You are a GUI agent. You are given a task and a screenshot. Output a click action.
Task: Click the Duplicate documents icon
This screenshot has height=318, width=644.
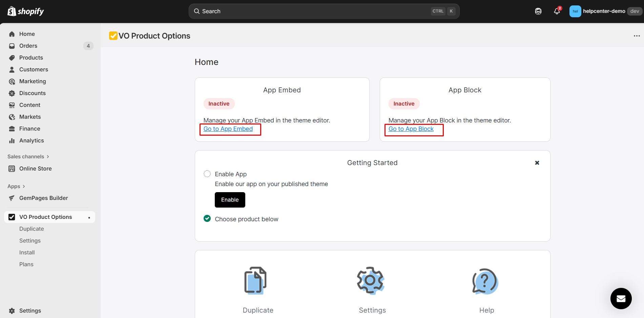(255, 280)
